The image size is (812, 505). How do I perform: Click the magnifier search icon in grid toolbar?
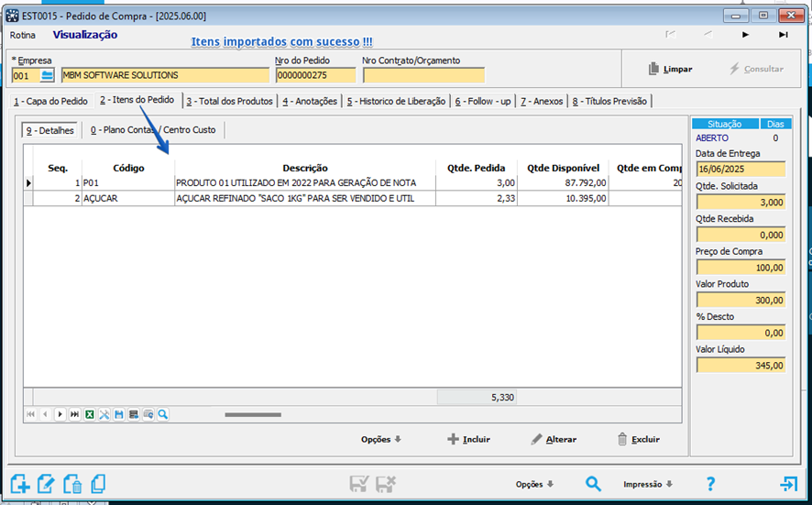coord(163,415)
